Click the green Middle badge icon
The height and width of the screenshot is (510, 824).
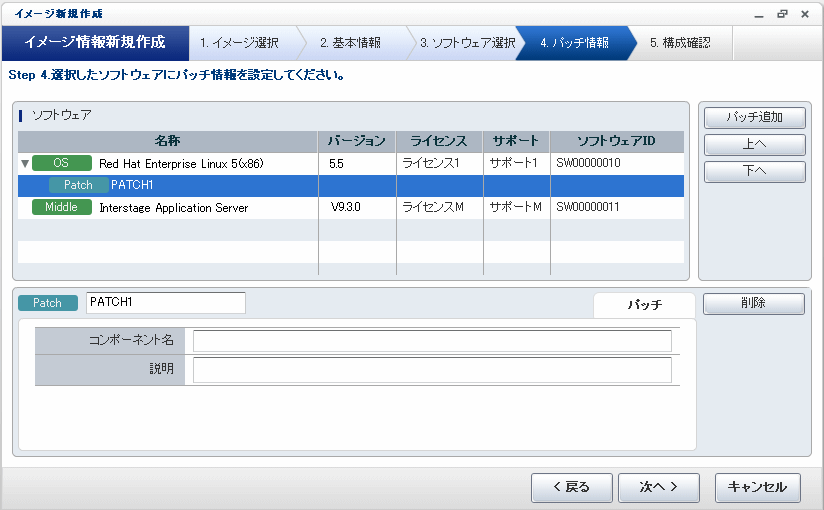[x=61, y=207]
